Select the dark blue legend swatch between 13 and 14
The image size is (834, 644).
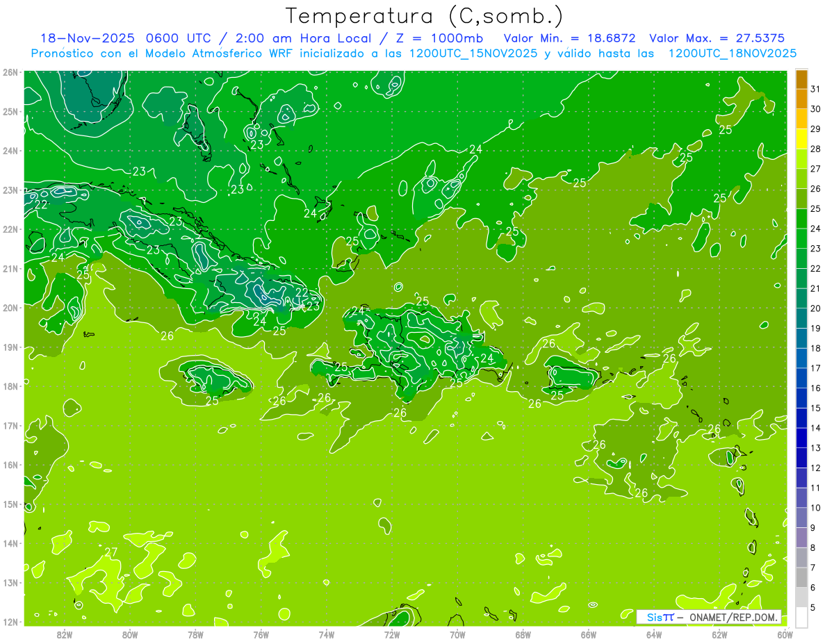(801, 438)
